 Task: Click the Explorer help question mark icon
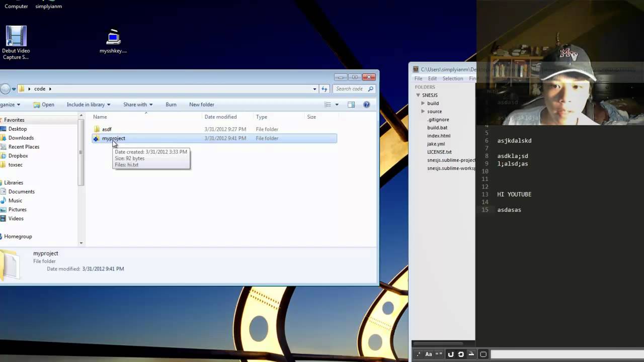click(366, 105)
